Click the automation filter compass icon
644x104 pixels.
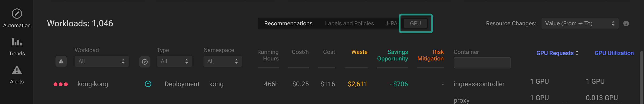pos(145,62)
